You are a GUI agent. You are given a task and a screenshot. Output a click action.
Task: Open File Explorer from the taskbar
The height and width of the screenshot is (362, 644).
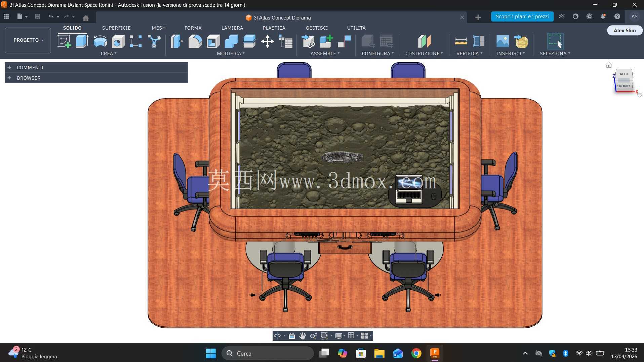379,353
